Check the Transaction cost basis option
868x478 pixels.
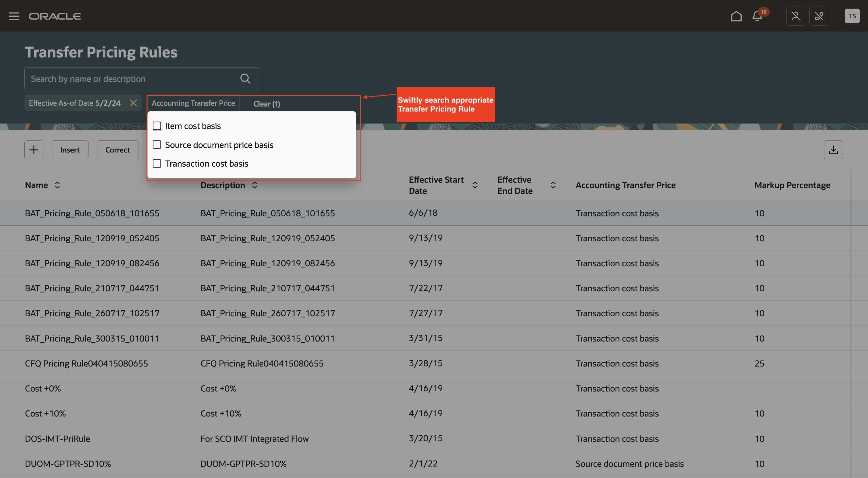pos(157,163)
